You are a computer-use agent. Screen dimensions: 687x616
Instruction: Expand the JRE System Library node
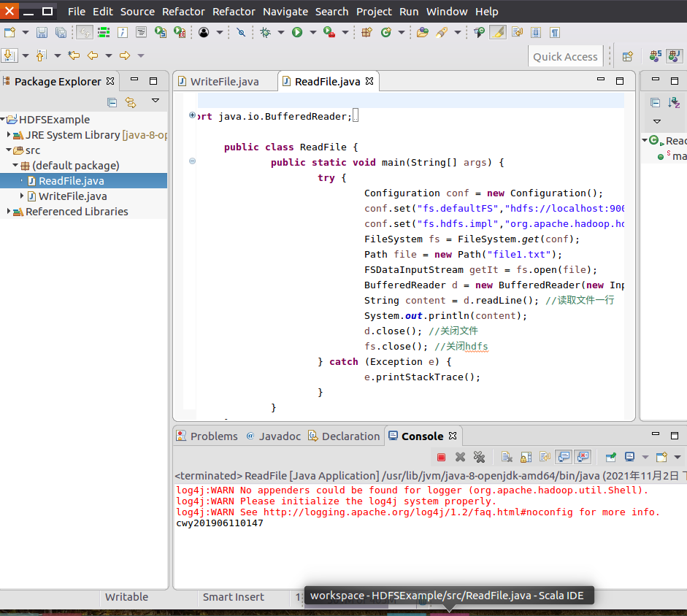pos(9,135)
